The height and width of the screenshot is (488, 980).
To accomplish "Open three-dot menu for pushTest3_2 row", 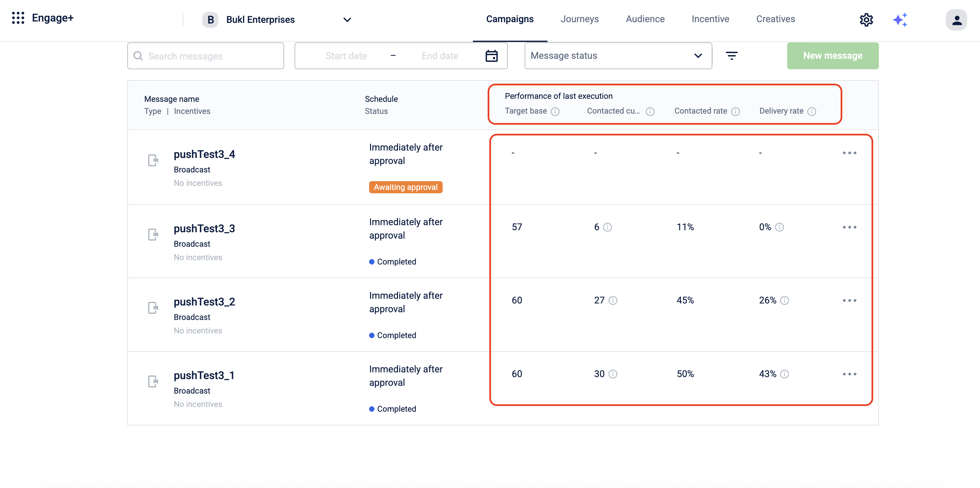I will (x=849, y=301).
